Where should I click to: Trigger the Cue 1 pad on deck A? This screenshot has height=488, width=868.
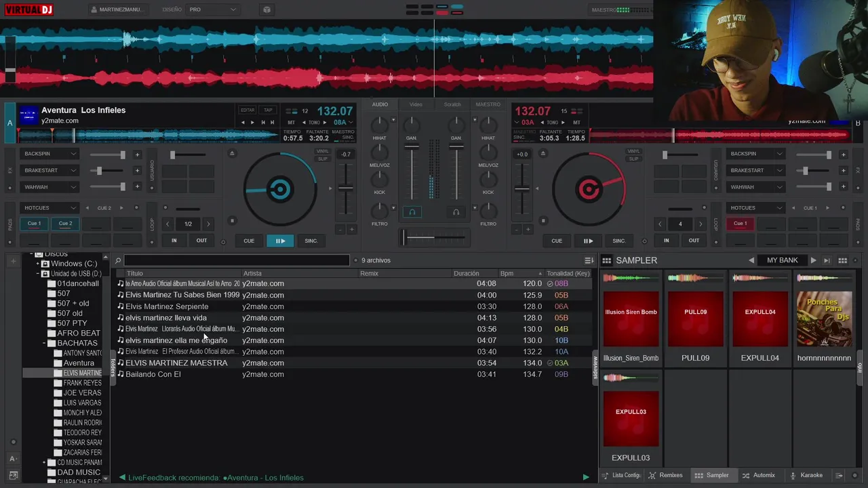pyautogui.click(x=35, y=224)
